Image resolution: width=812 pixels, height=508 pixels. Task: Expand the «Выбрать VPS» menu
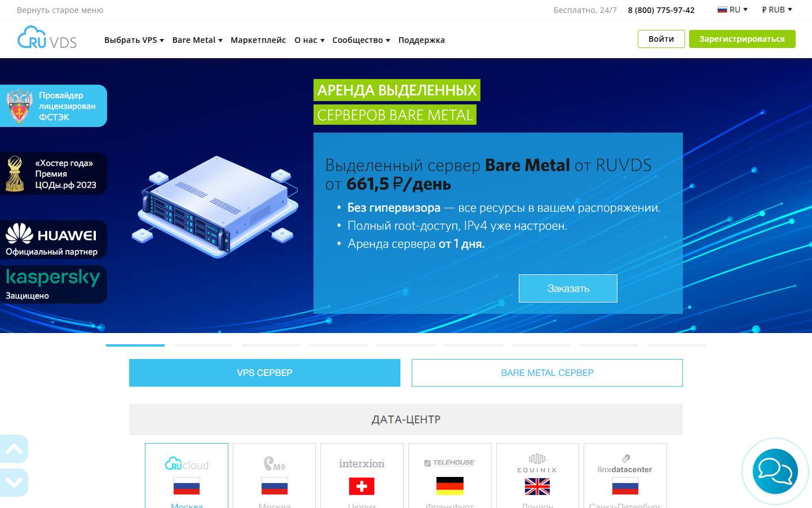point(134,40)
